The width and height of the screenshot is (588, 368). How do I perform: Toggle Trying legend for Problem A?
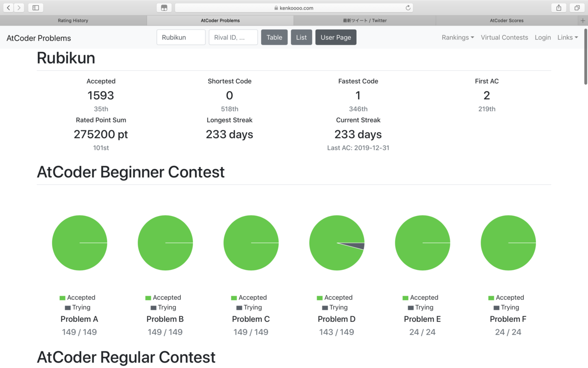(x=77, y=307)
